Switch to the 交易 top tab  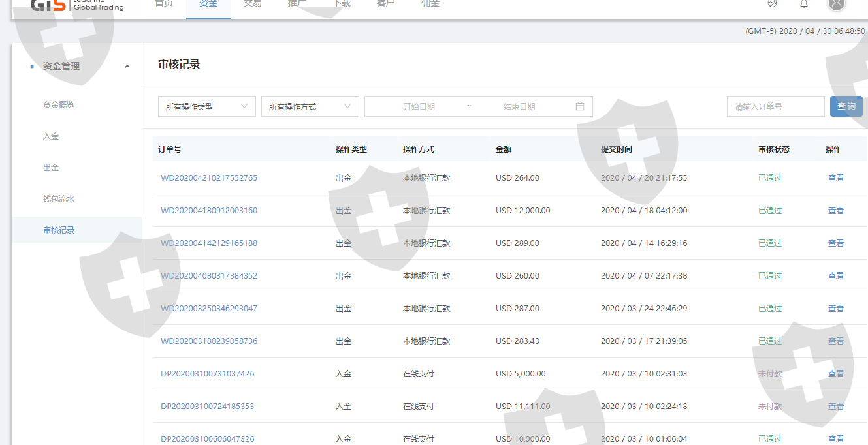pos(252,4)
